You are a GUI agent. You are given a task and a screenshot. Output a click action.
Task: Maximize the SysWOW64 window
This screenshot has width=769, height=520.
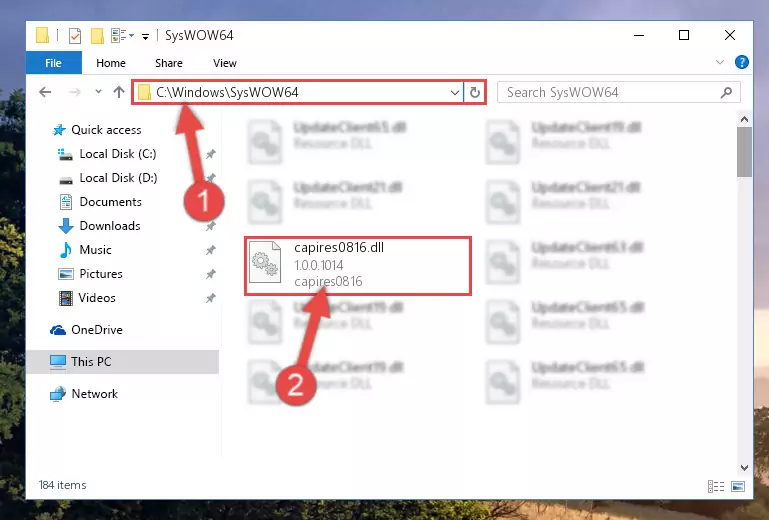(x=684, y=35)
